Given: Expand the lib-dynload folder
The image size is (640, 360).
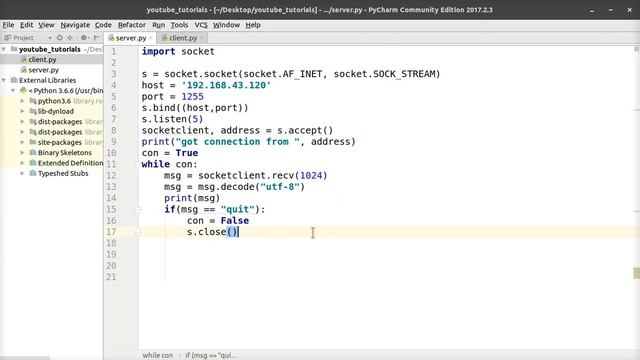Looking at the screenshot, I should tap(22, 111).
